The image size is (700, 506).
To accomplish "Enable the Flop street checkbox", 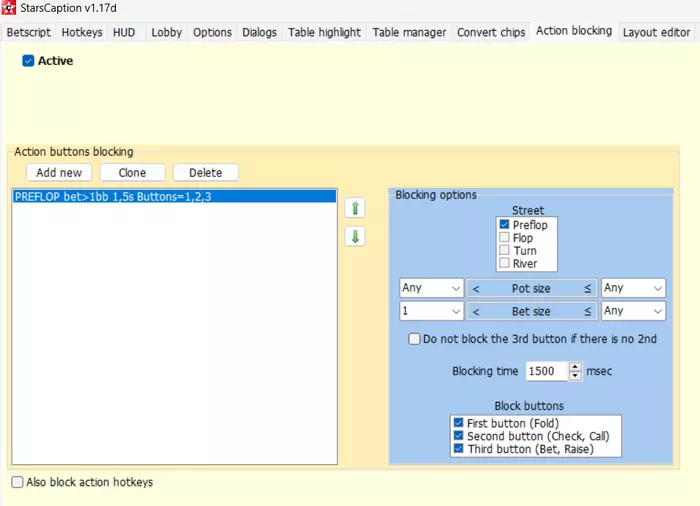I will 505,238.
